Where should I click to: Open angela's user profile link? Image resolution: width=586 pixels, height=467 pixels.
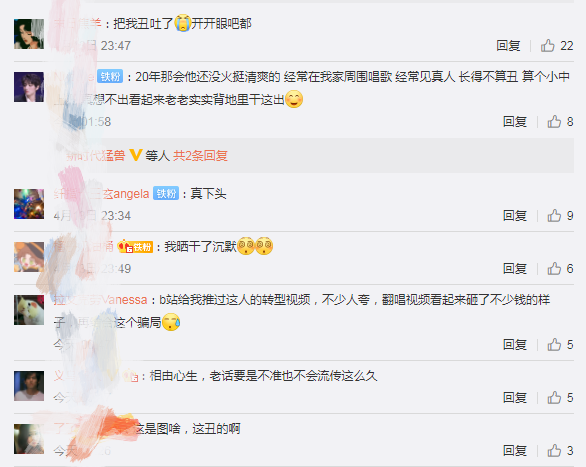102,194
